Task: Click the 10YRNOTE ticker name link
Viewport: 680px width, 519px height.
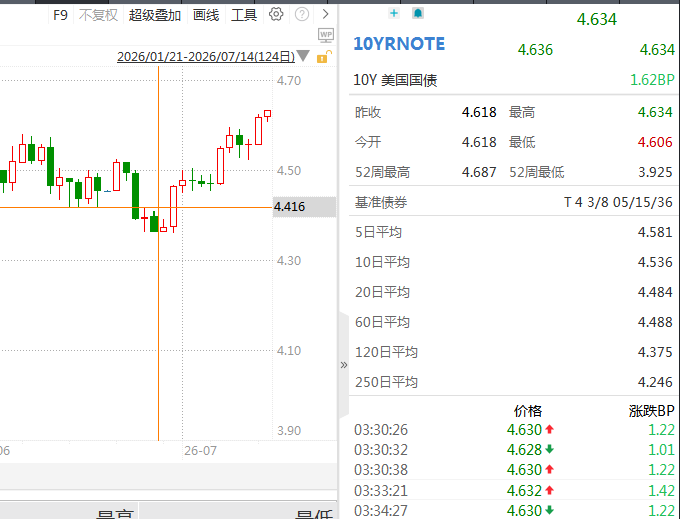Action: [399, 44]
